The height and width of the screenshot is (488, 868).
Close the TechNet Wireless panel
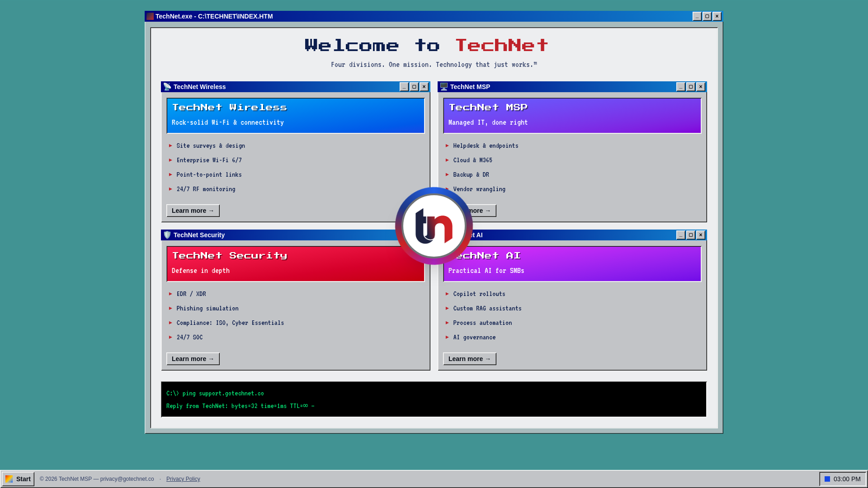tap(424, 87)
